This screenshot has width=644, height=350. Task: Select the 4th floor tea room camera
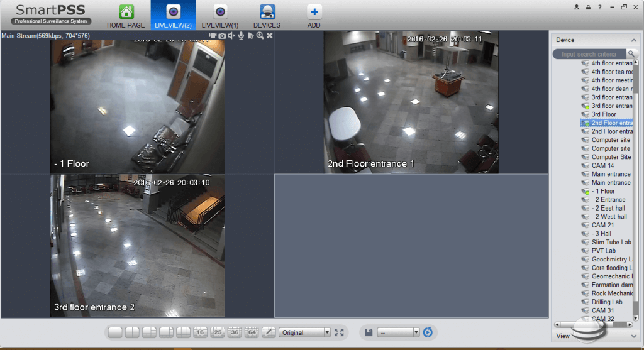coord(607,72)
